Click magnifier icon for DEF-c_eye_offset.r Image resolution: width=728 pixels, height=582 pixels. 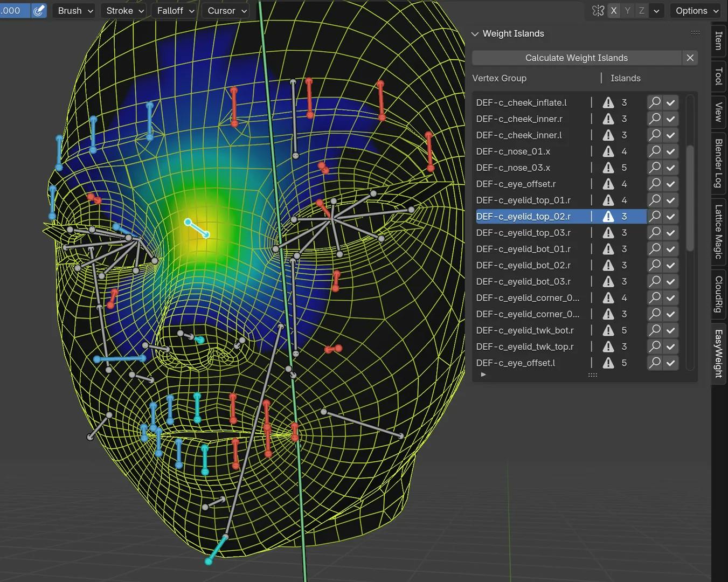(x=654, y=184)
